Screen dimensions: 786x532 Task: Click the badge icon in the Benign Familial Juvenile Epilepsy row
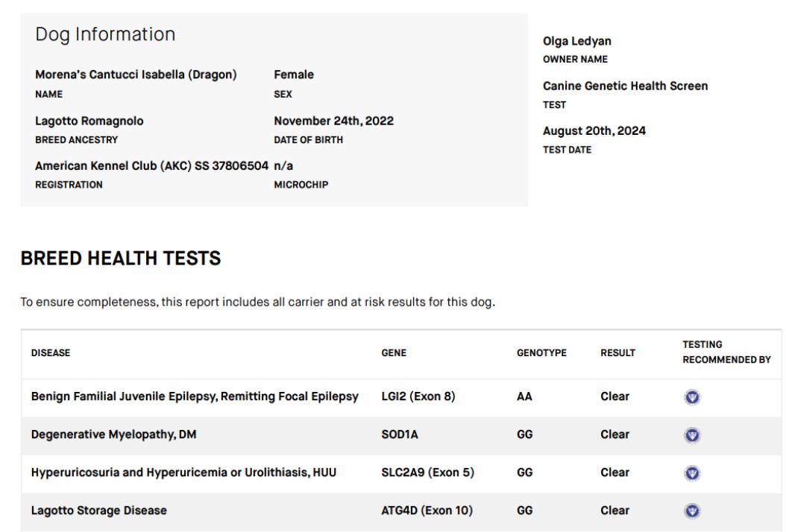coord(692,397)
